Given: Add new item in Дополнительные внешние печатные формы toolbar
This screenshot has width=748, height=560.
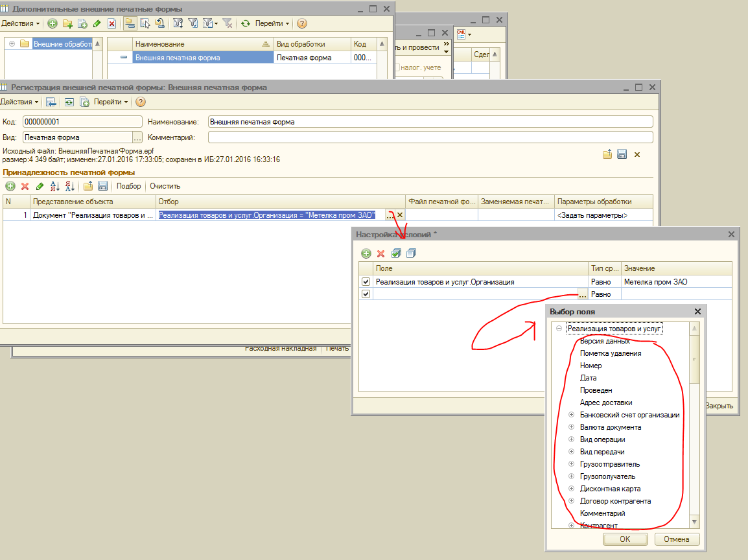Looking at the screenshot, I should click(53, 23).
